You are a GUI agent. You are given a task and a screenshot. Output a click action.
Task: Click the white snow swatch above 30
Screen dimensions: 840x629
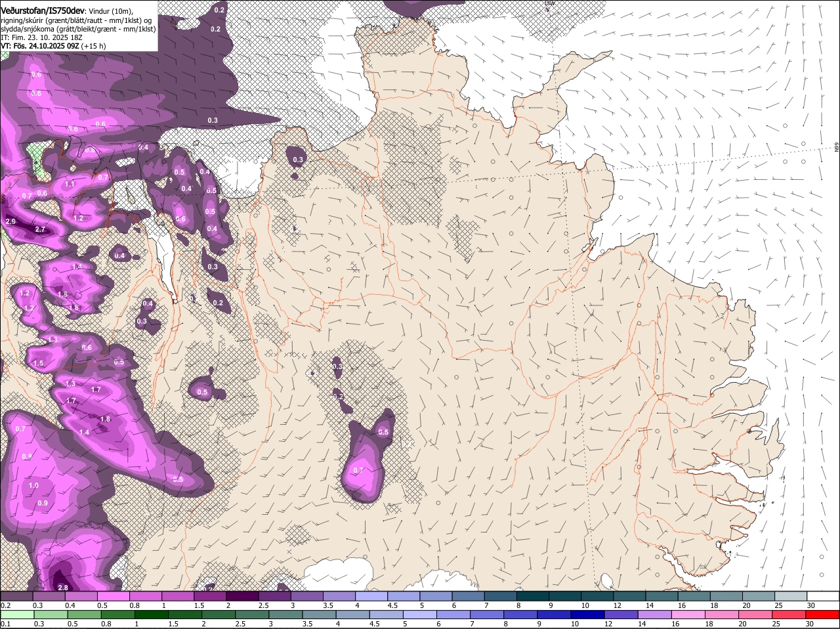[822, 596]
